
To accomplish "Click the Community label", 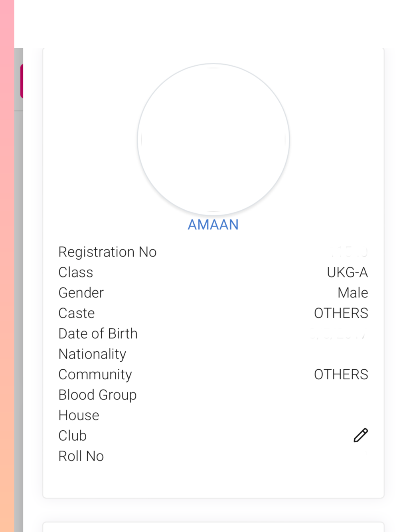I will click(x=95, y=374).
